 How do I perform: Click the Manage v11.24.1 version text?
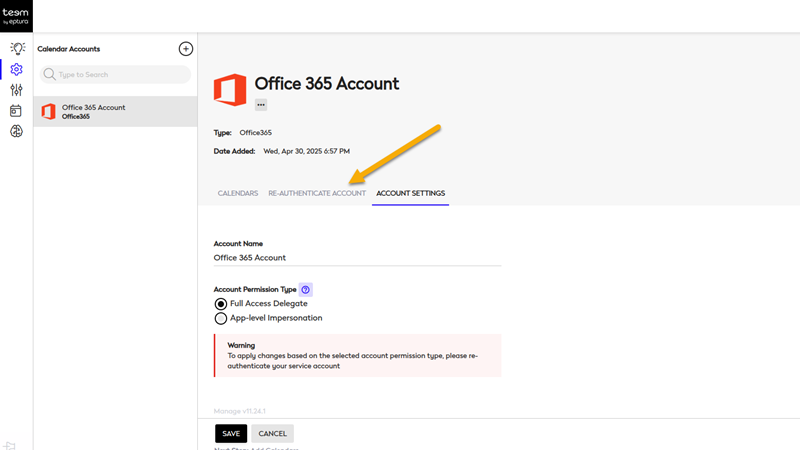(239, 411)
